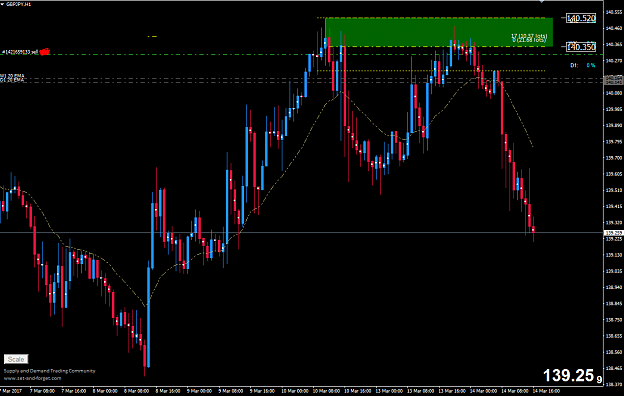
Task: Click the 140.460 price axis label
Action: point(614,28)
